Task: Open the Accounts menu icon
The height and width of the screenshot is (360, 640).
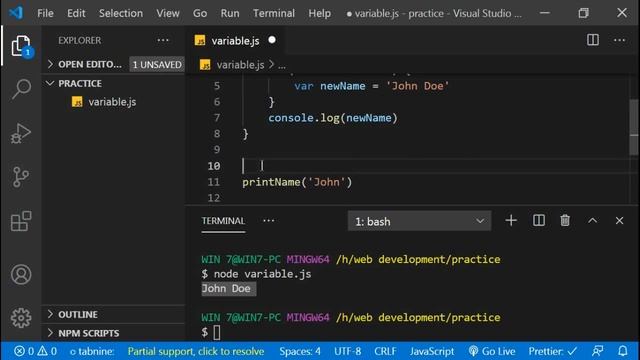Action: 21,274
